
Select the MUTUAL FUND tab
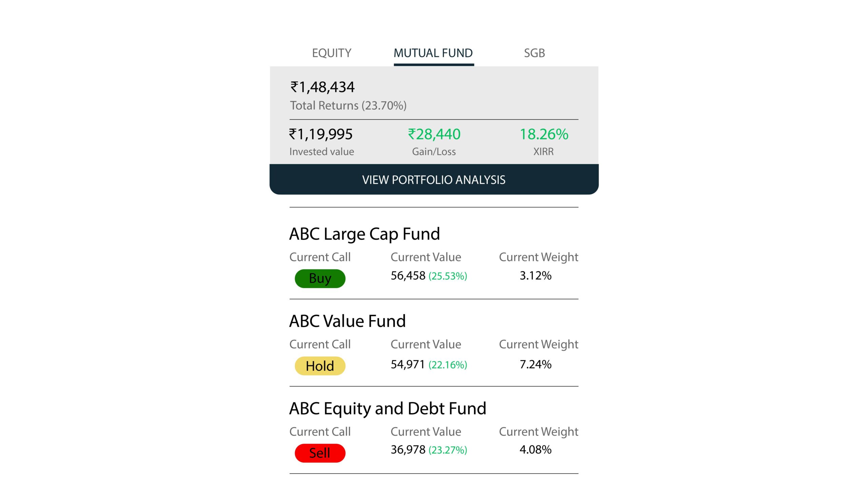click(x=433, y=53)
